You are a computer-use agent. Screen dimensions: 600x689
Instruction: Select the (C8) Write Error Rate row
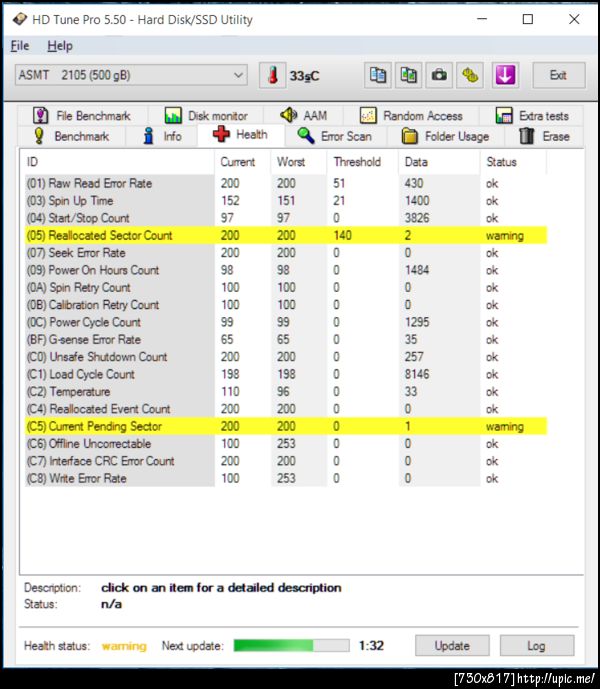[286, 479]
